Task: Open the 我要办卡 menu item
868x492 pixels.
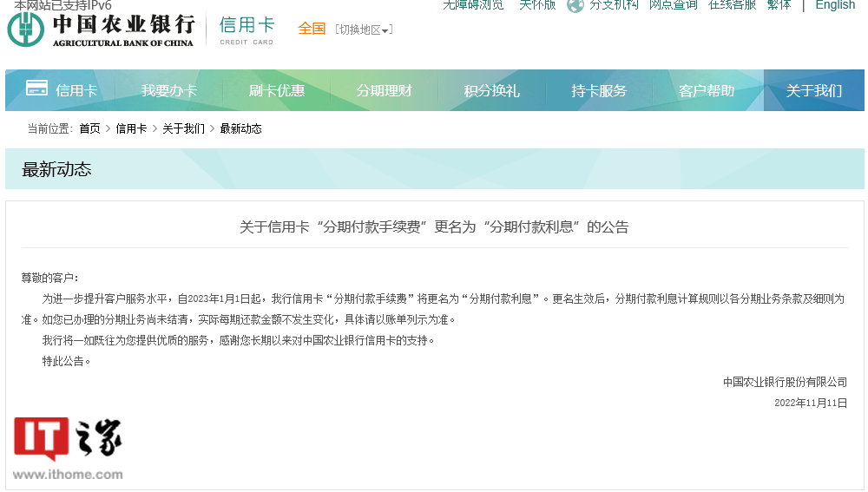Action: [x=169, y=90]
